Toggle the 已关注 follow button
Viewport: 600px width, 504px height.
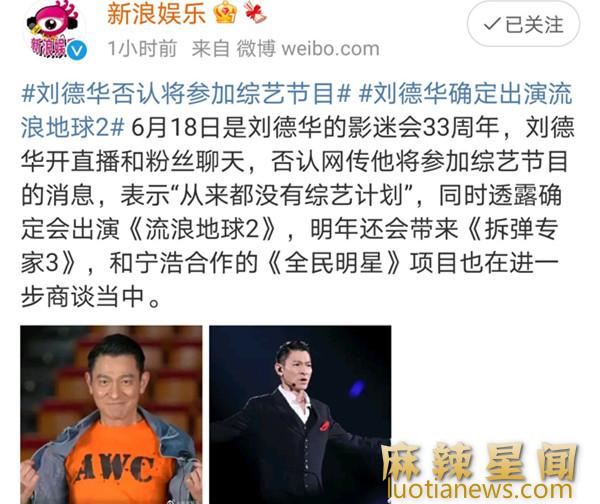(523, 24)
